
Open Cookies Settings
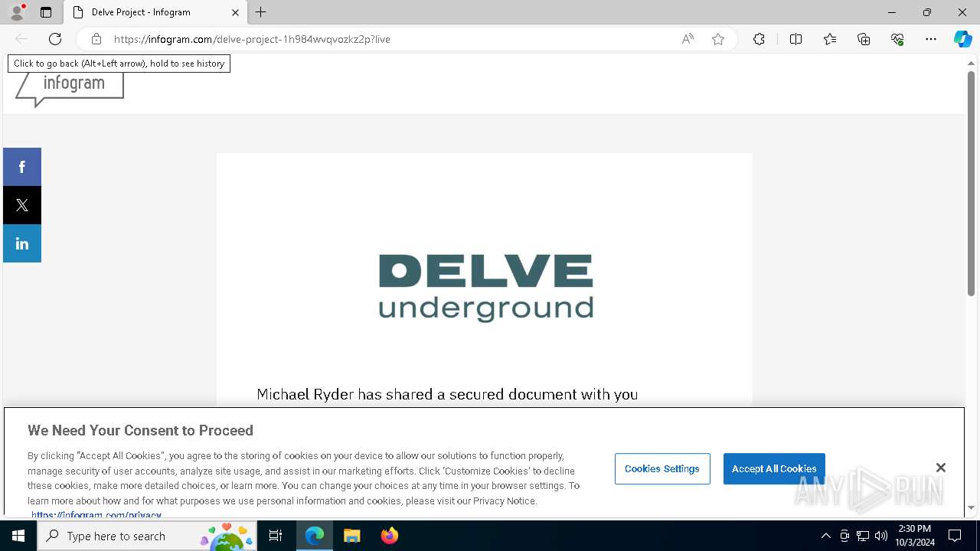(x=662, y=468)
